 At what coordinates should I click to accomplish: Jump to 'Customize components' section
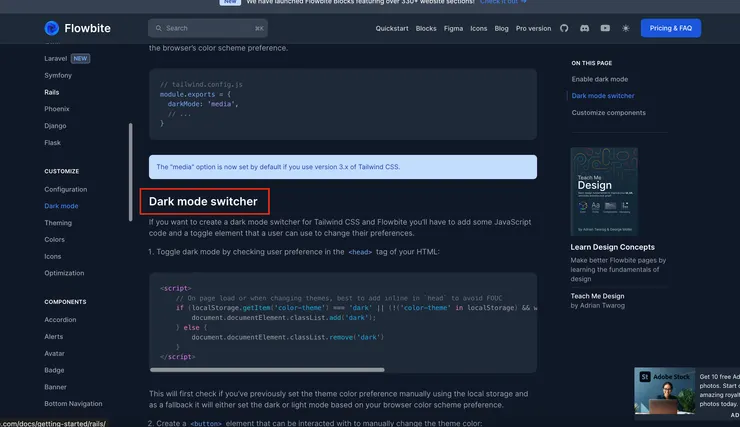pos(608,113)
